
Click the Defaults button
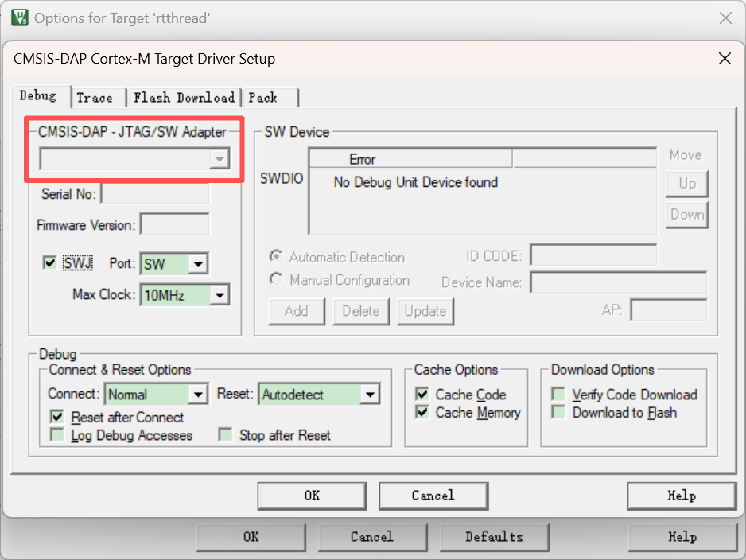(495, 537)
